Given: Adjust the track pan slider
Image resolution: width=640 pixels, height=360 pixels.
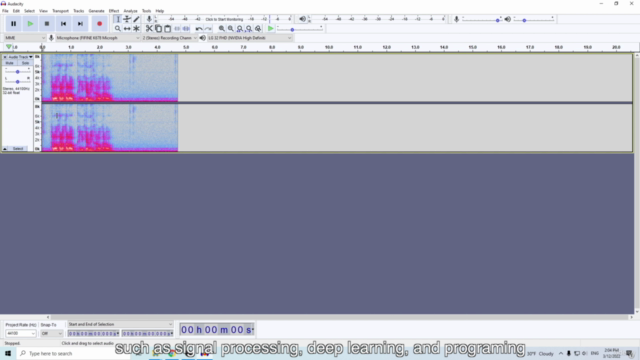Looking at the screenshot, I should tap(17, 82).
